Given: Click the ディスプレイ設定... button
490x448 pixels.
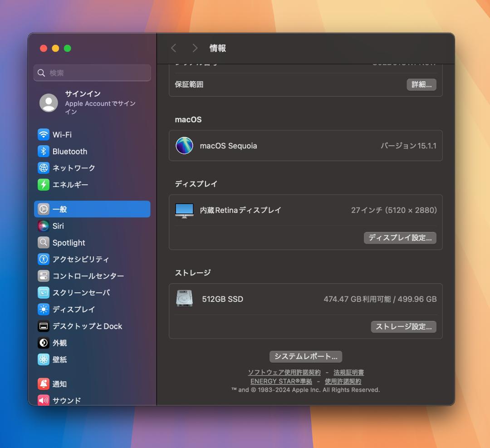Looking at the screenshot, I should point(400,237).
